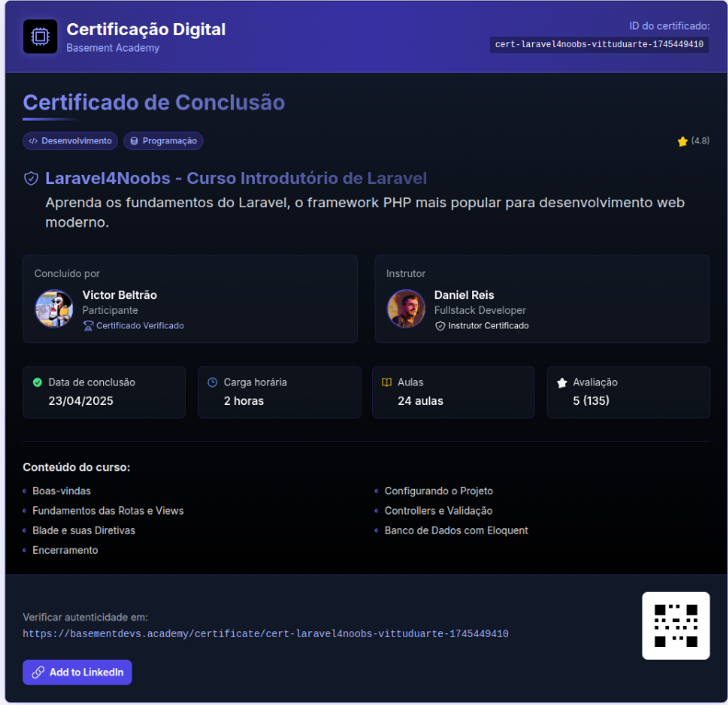Image resolution: width=728 pixels, height=705 pixels.
Task: Open the basementdevs.academy verification link
Action: pos(266,633)
